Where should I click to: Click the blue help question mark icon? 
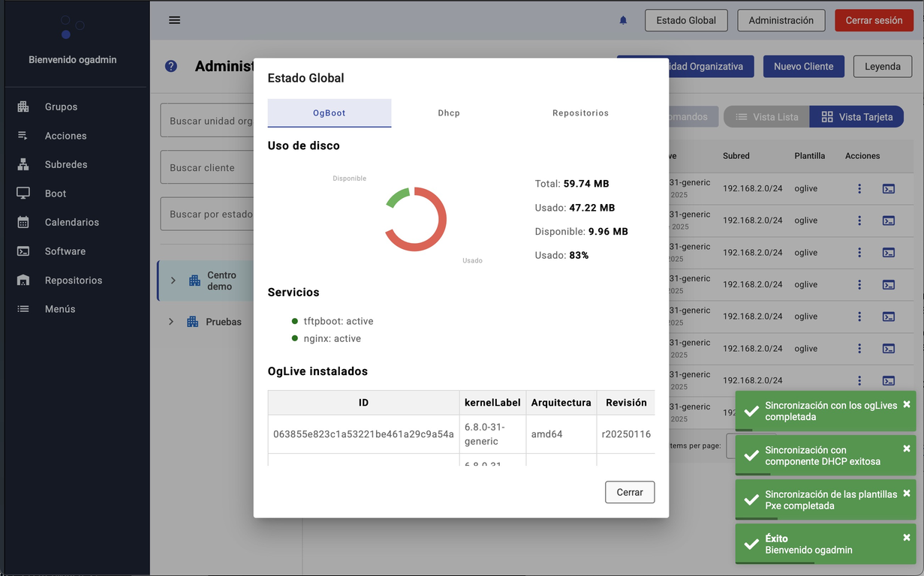(x=171, y=66)
